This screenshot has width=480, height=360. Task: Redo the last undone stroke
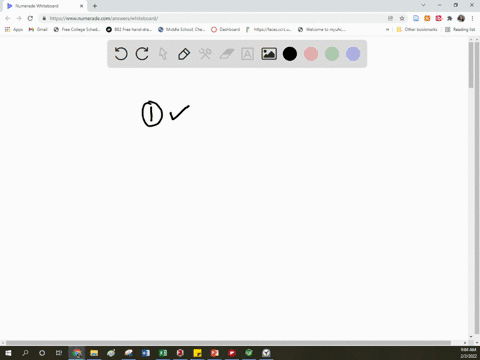click(x=142, y=54)
